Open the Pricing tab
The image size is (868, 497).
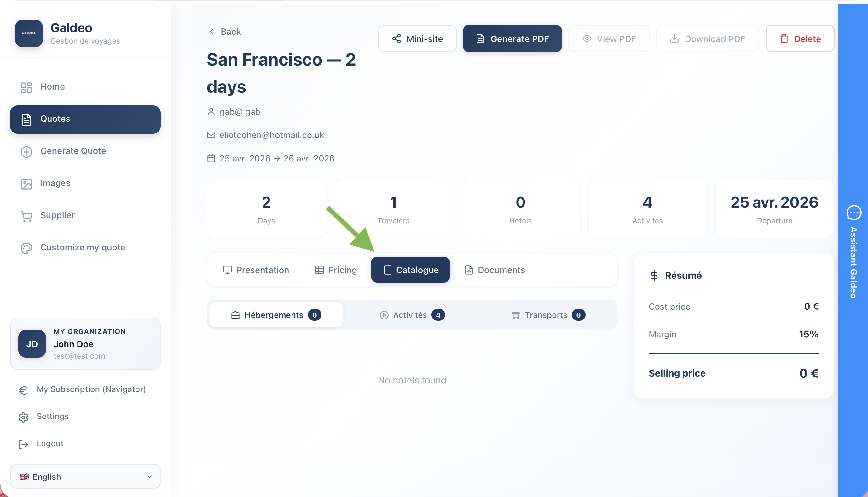pyautogui.click(x=336, y=270)
